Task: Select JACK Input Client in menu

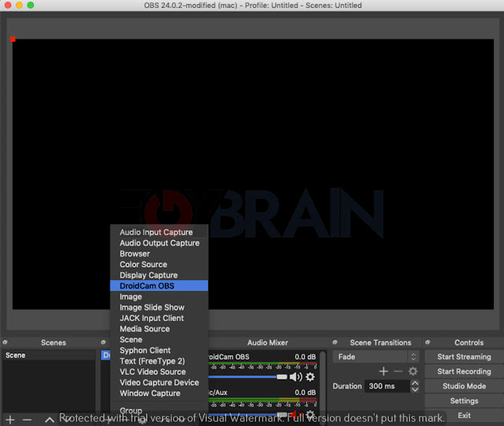Action: coord(159,318)
